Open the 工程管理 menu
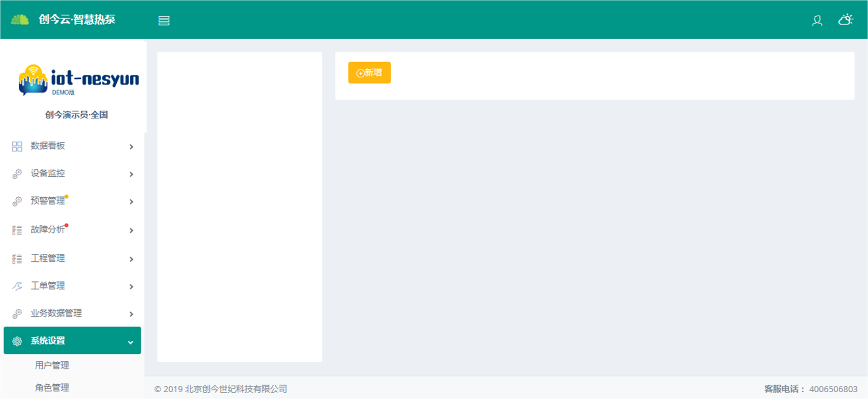The width and height of the screenshot is (868, 399). point(72,259)
